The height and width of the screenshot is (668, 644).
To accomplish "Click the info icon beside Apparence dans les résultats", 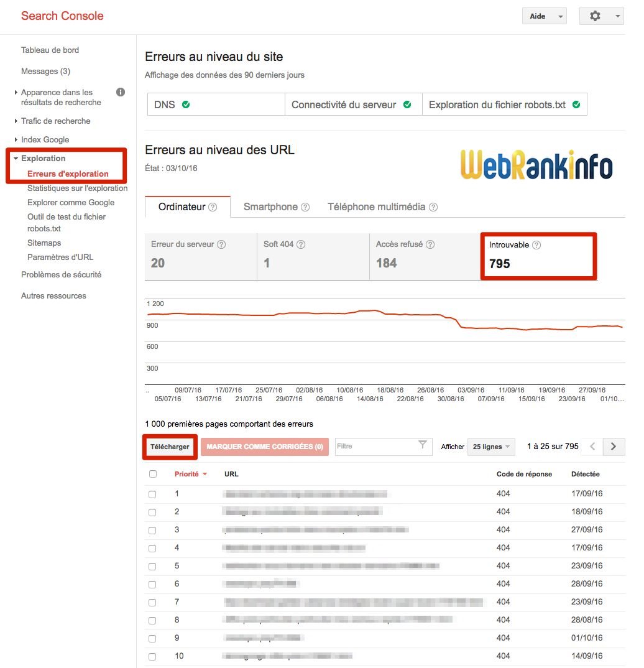I will (121, 92).
